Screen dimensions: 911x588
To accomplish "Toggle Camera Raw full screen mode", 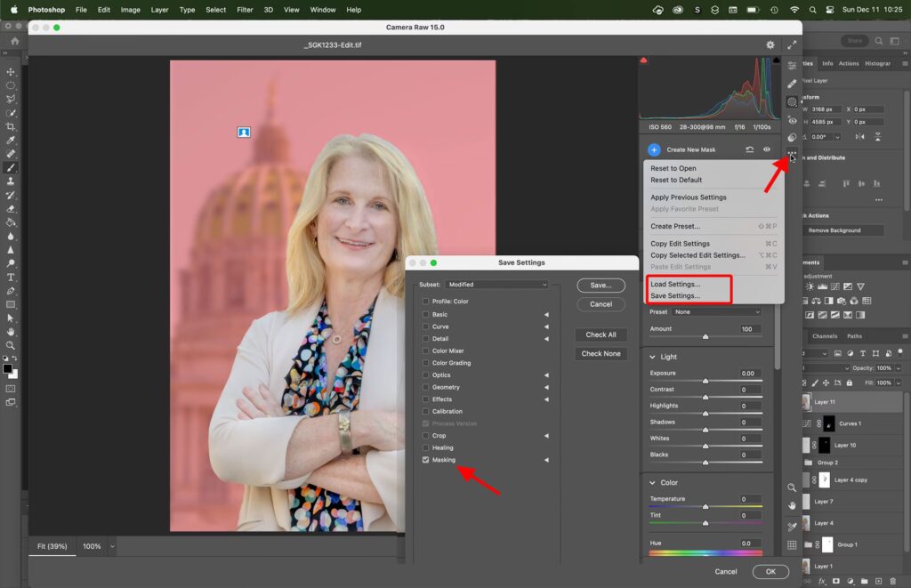I will point(792,44).
